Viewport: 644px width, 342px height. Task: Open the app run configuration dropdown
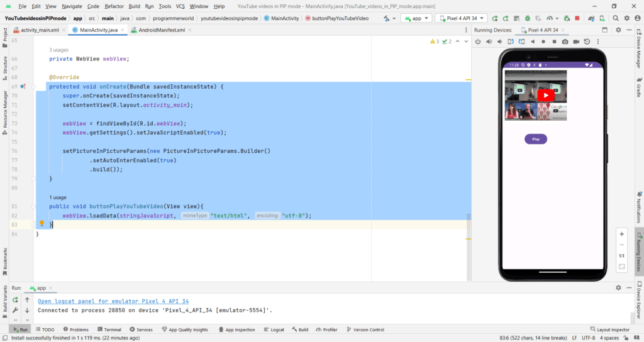416,18
